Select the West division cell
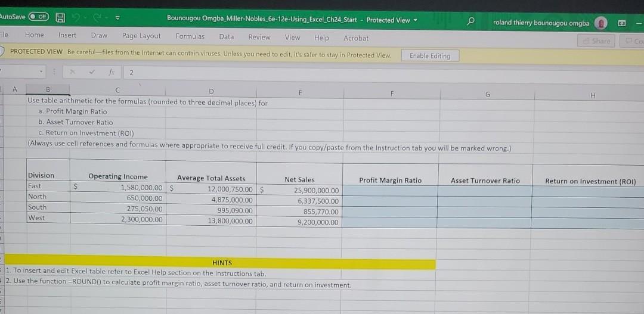Viewport: 644px width, 314px height. [x=48, y=218]
